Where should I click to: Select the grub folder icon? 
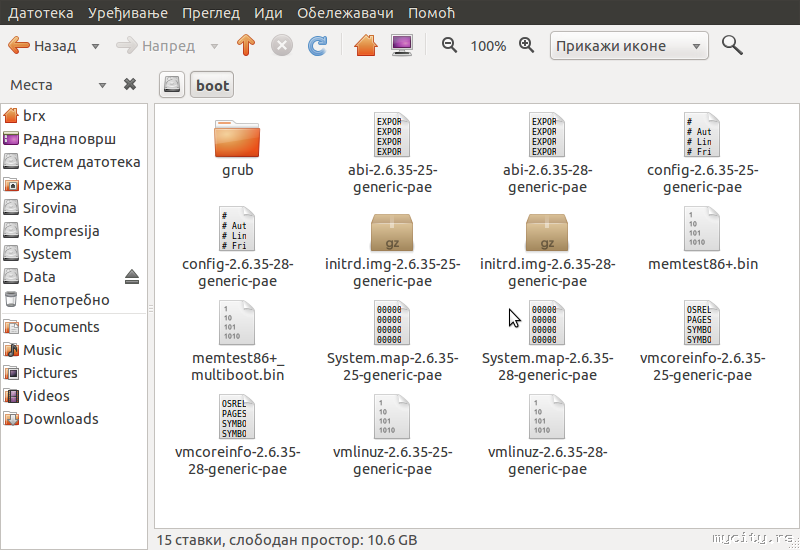tap(237, 138)
